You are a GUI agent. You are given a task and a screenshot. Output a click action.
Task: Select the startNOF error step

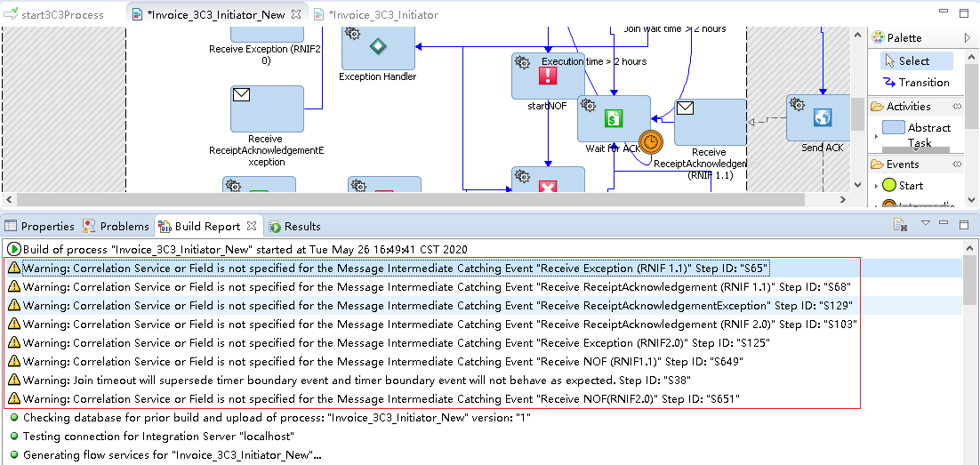548,76
